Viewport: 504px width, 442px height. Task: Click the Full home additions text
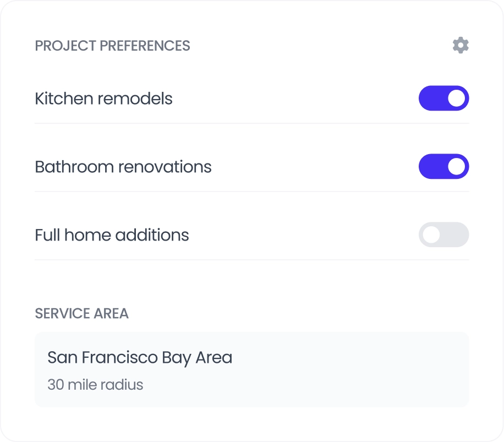tap(112, 235)
